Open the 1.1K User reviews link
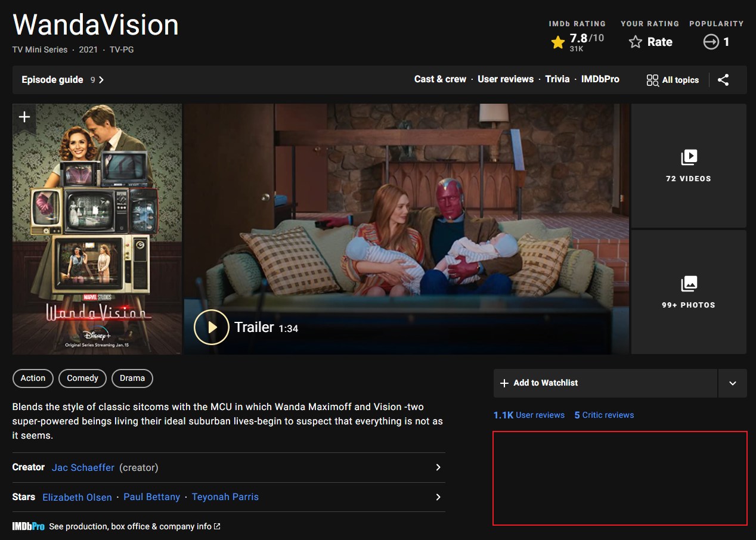Viewport: 756px width, 540px height. coord(529,415)
